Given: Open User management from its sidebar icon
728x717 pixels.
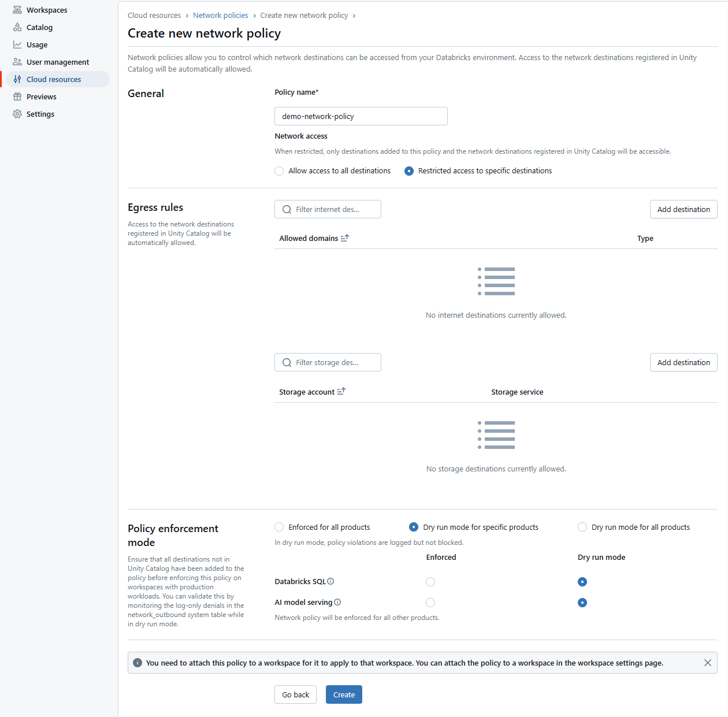Looking at the screenshot, I should pyautogui.click(x=17, y=62).
